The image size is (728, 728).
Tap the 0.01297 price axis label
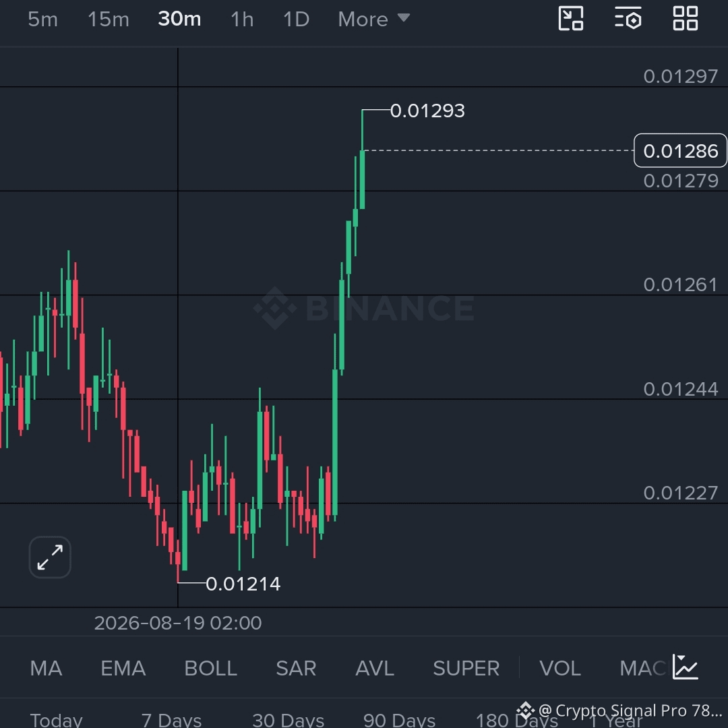pyautogui.click(x=681, y=76)
